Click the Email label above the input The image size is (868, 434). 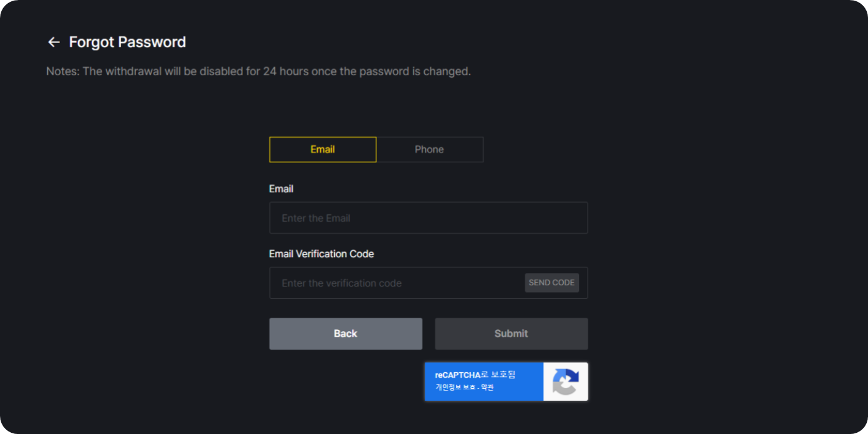(281, 189)
